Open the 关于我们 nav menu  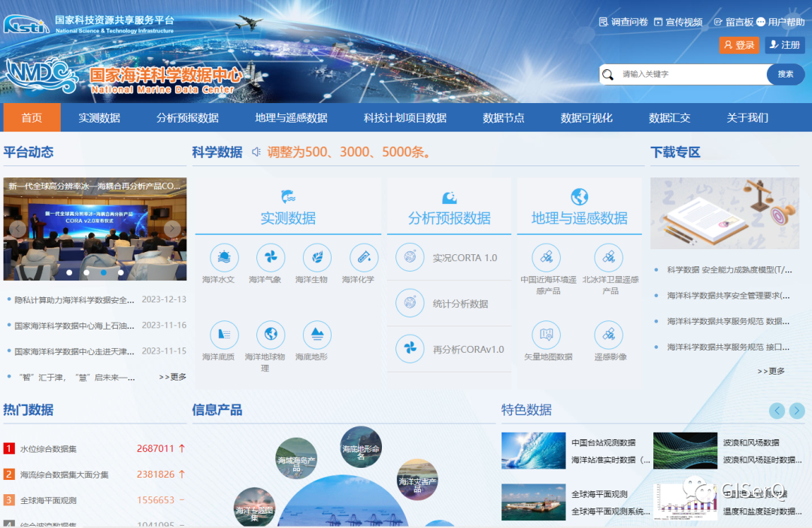pos(747,117)
